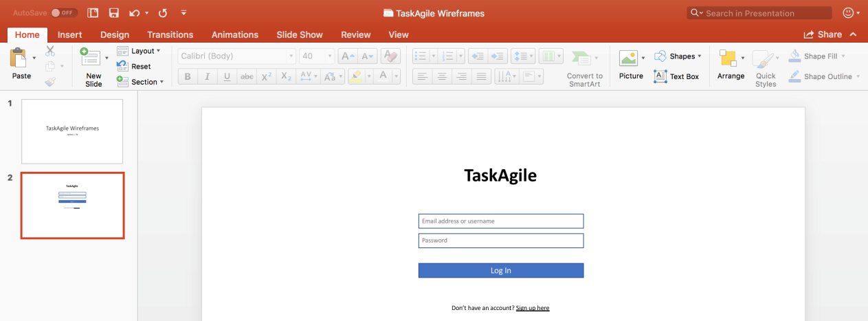The image size is (868, 321).
Task: Collapse the ribbon with the chevron
Action: click(853, 34)
